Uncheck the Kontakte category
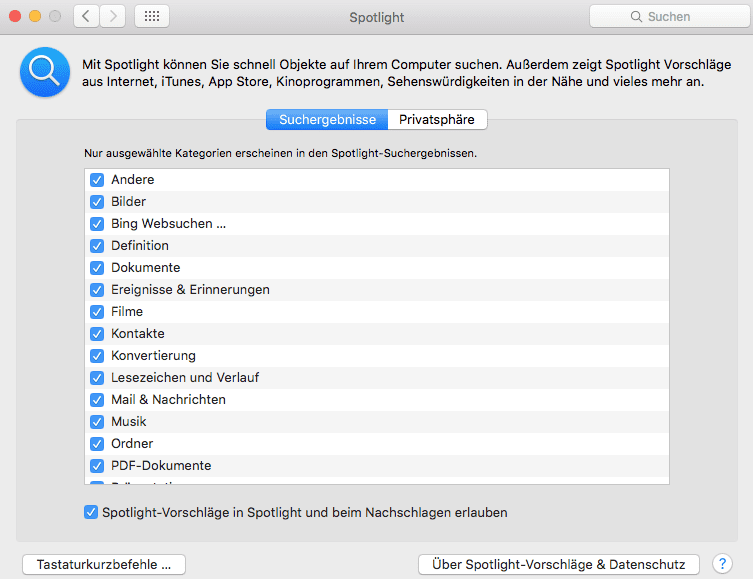This screenshot has height=579, width=753. pyautogui.click(x=97, y=334)
